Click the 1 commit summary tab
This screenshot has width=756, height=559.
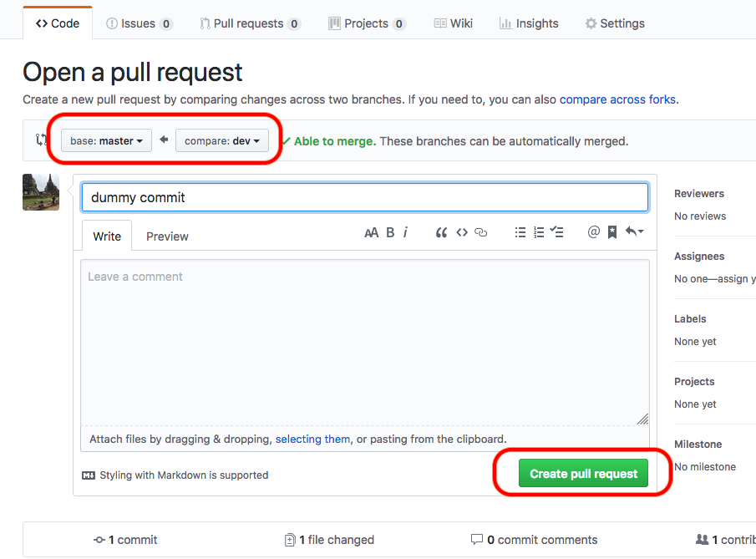[x=125, y=540]
